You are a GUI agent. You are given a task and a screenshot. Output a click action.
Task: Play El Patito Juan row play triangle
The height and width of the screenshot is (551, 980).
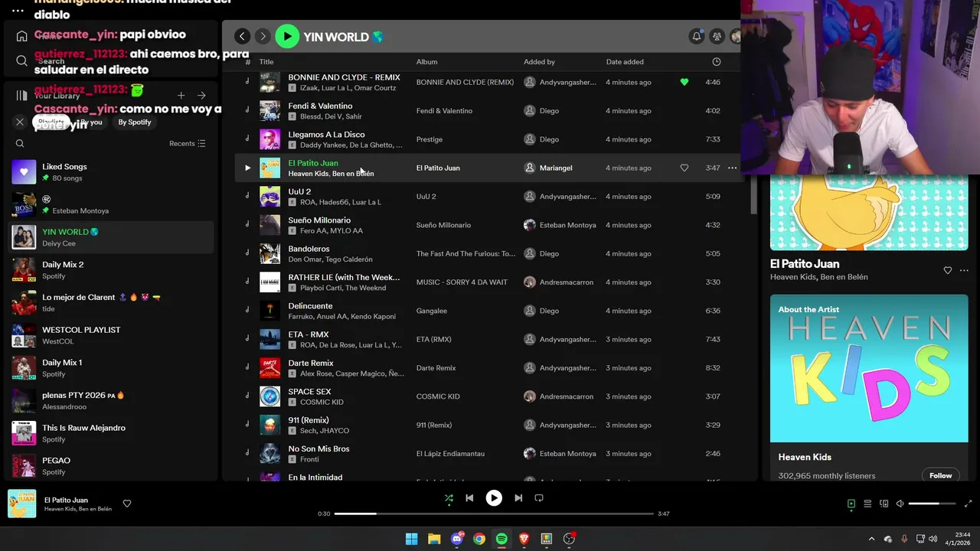point(247,168)
